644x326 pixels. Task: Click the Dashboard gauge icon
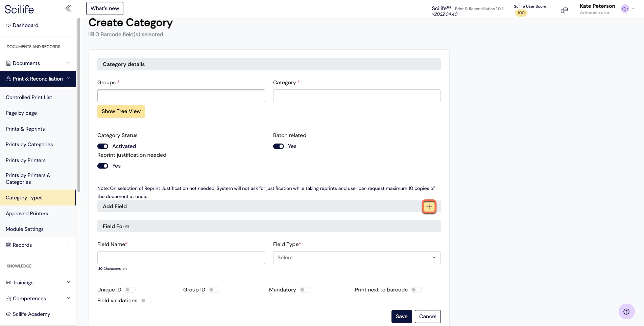8,25
